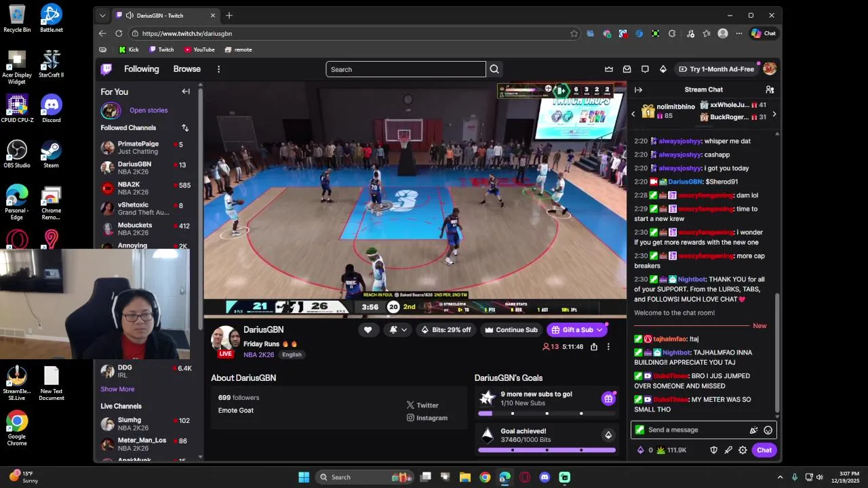Click the Bits goal diamond icon
Screen dimensions: 868x488
point(608,435)
